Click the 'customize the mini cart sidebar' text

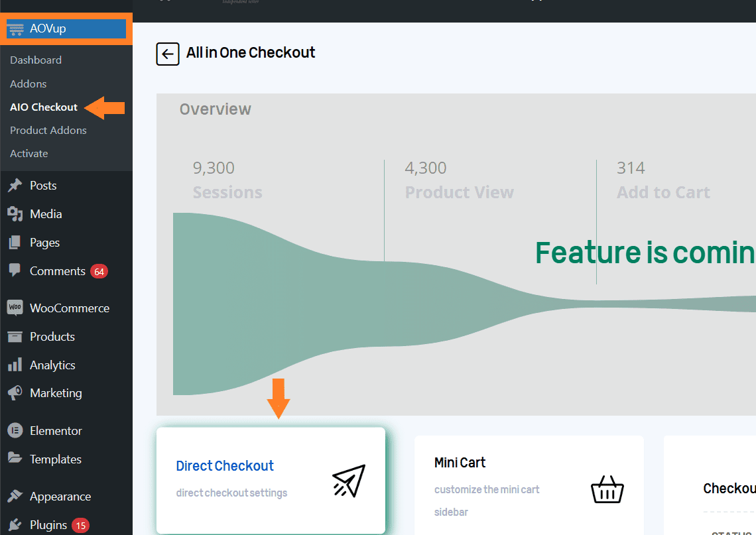coord(487,501)
